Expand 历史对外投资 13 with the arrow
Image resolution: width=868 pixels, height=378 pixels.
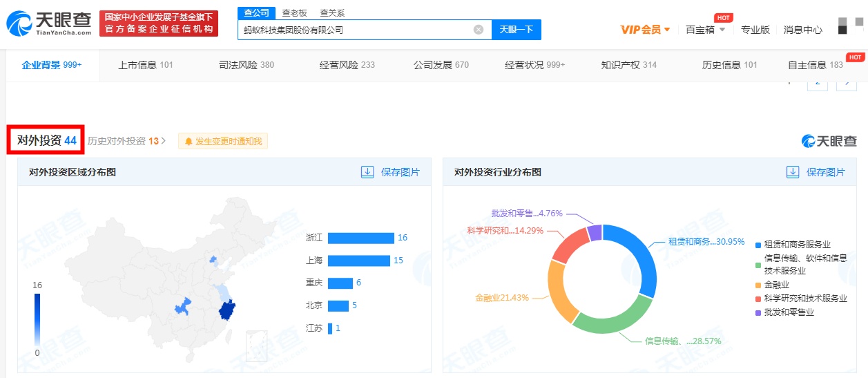[163, 141]
